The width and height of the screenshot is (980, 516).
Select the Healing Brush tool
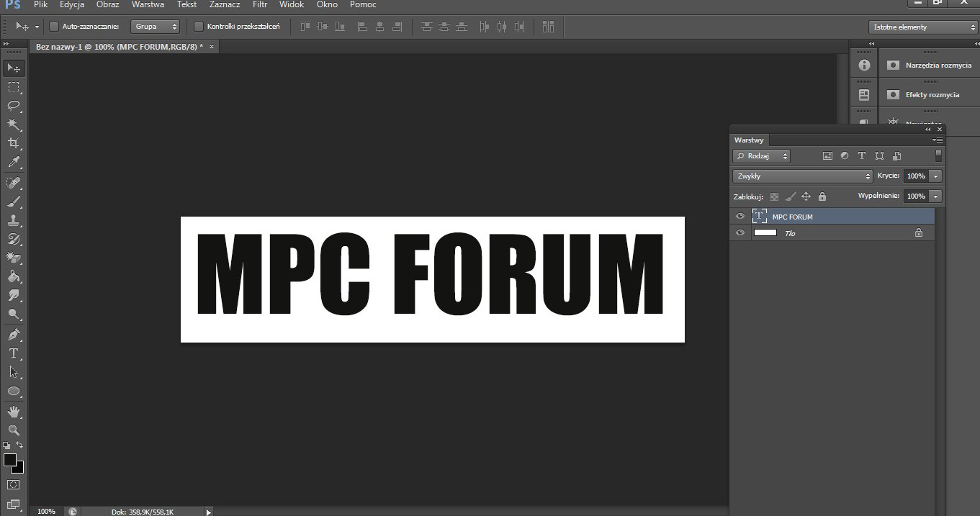pos(14,183)
